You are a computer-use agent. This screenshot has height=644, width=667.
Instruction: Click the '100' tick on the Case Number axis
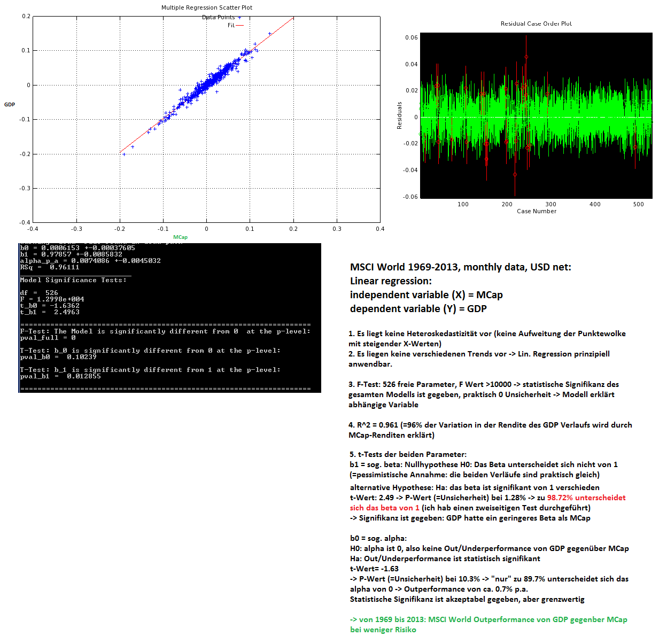(463, 204)
